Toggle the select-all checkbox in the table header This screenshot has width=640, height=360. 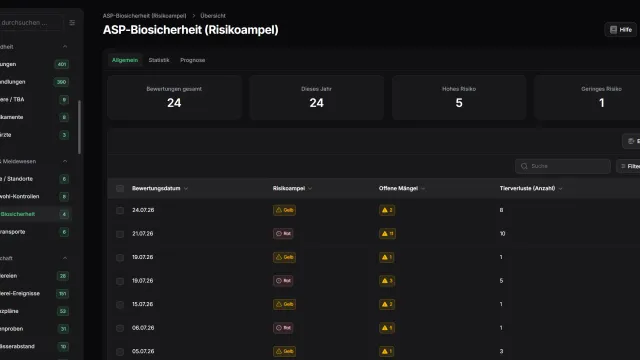[120, 189]
